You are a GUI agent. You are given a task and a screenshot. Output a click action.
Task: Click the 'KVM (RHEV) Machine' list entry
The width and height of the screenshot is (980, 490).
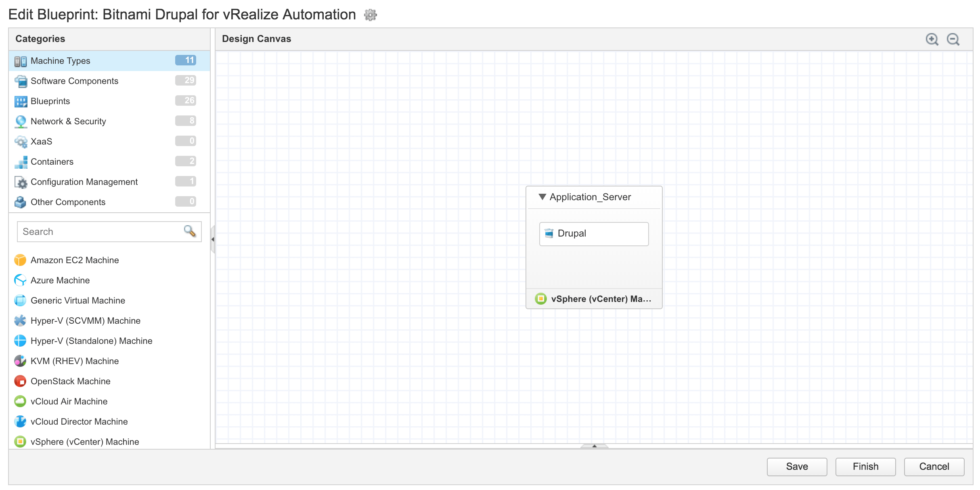coord(75,361)
